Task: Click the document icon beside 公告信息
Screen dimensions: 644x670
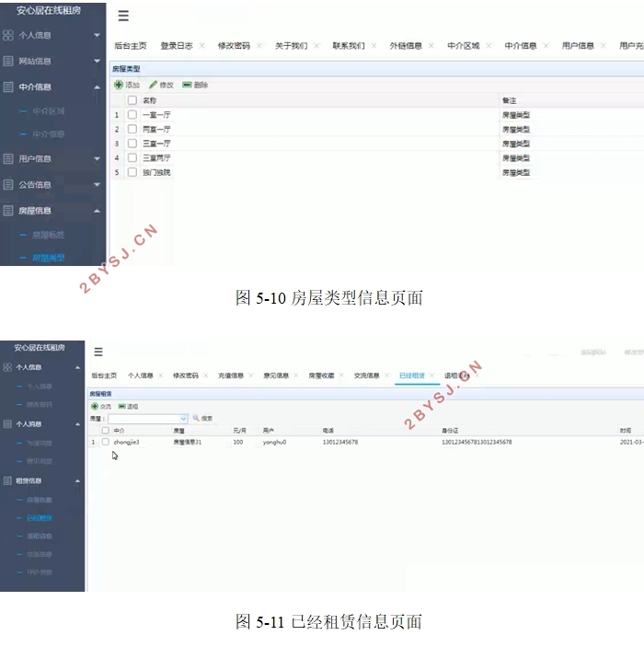Action: pyautogui.click(x=7, y=185)
